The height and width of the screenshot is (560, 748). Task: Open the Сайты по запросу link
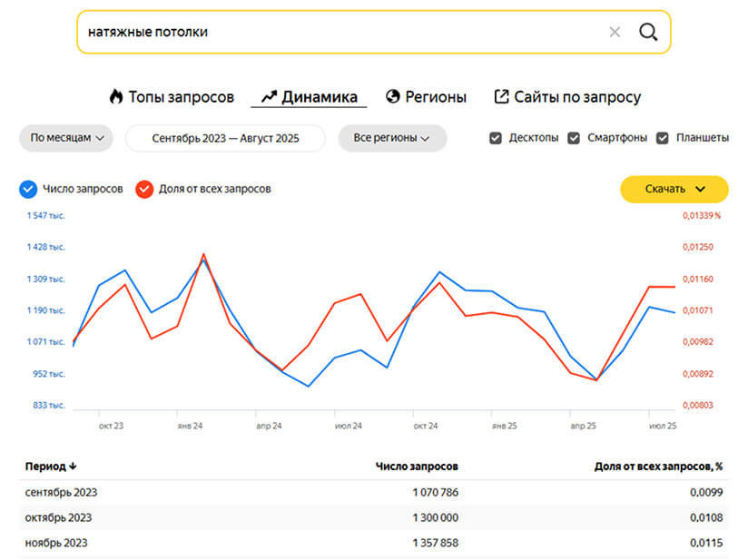pos(577,96)
